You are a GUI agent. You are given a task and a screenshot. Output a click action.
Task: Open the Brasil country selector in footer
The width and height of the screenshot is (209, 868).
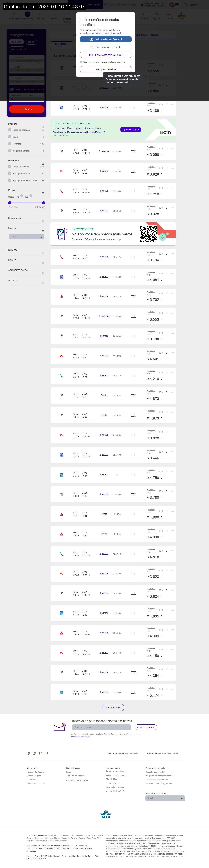165,798
